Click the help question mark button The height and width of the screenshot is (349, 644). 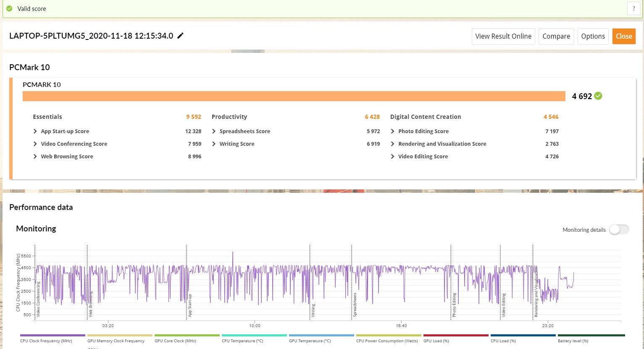(x=633, y=8)
